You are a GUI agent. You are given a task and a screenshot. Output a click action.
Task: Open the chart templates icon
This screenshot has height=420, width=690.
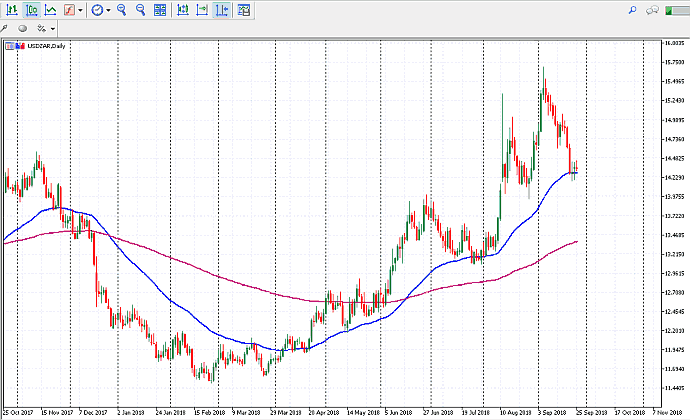pyautogui.click(x=243, y=10)
